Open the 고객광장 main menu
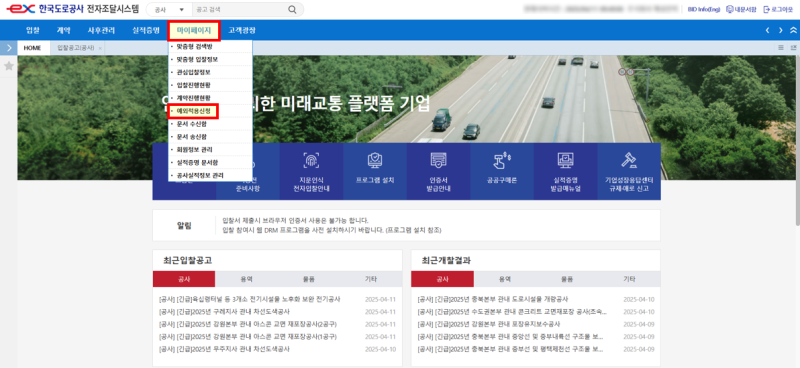 pyautogui.click(x=242, y=31)
